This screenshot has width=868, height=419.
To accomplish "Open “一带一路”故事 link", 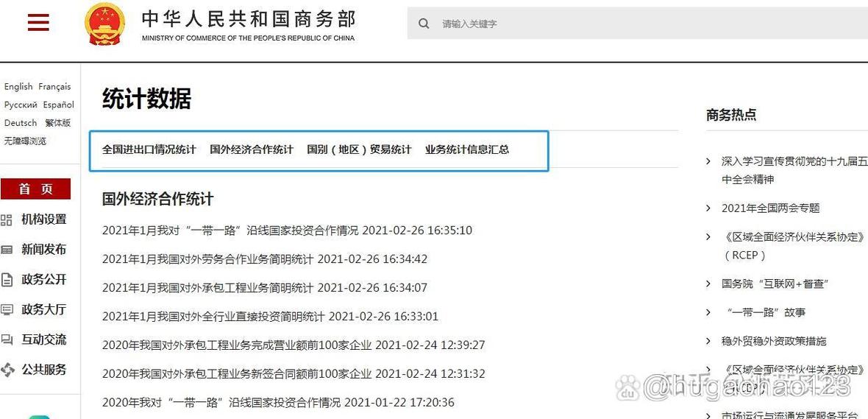I will (x=766, y=312).
